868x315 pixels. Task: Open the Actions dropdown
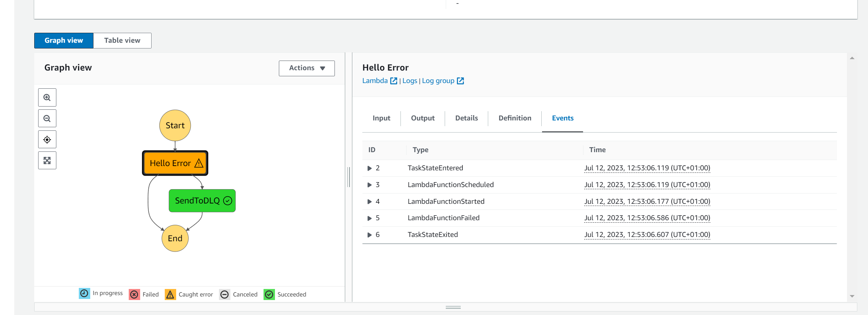[307, 68]
